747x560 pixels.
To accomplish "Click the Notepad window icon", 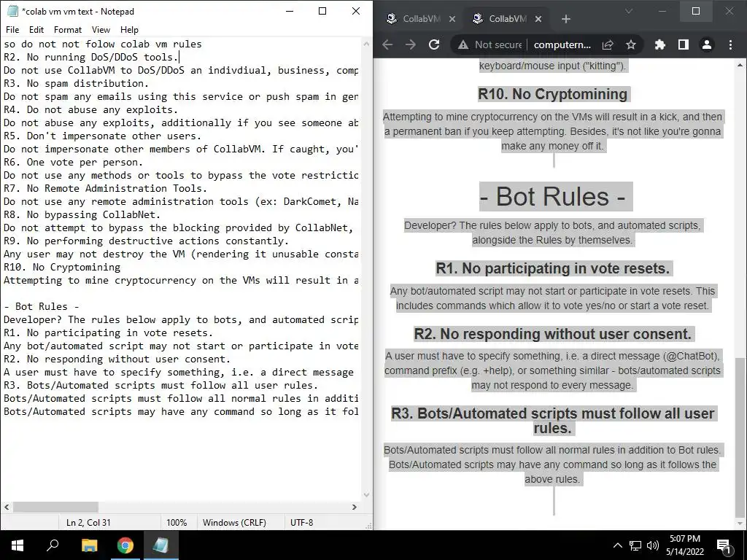I will [13, 11].
